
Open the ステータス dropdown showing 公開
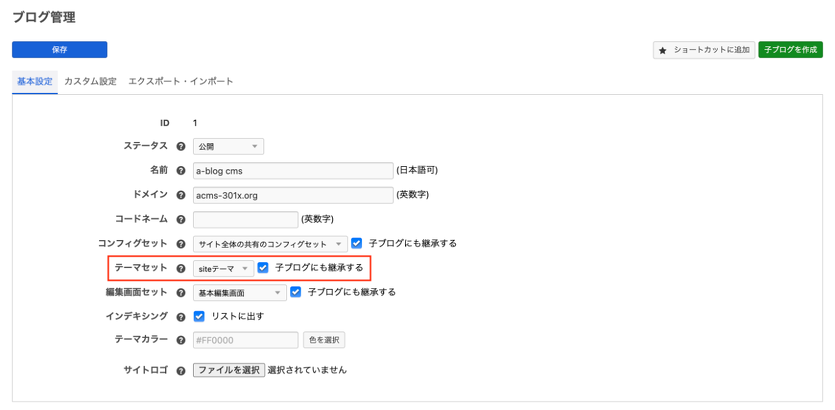click(x=228, y=147)
